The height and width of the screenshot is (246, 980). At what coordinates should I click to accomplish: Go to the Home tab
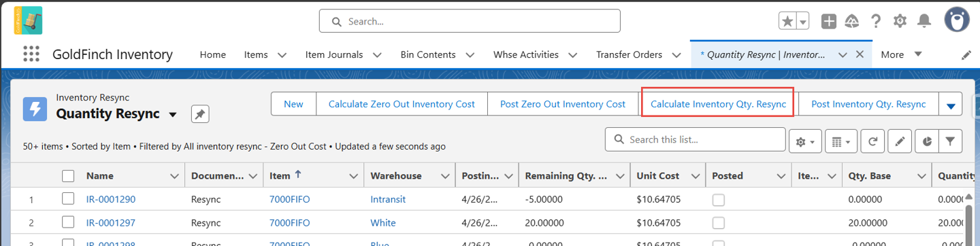(x=212, y=54)
